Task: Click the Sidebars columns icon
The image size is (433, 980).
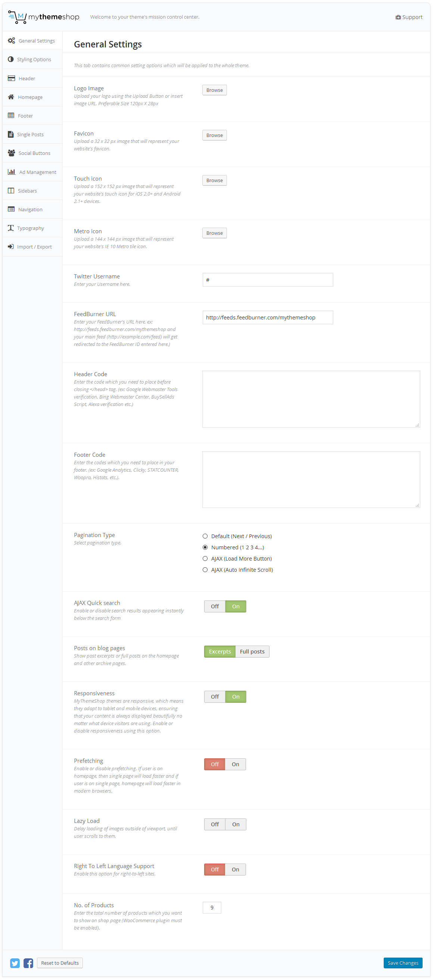Action: (x=11, y=191)
